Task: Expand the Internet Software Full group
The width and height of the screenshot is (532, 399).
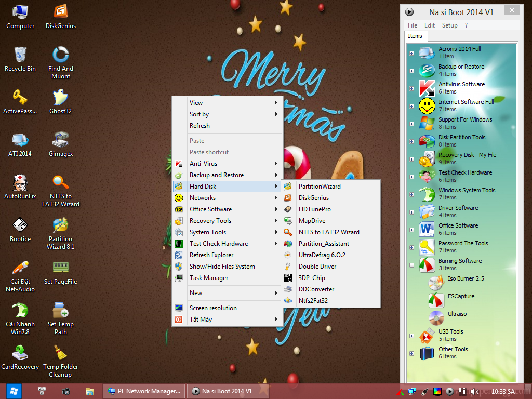Action: click(411, 106)
